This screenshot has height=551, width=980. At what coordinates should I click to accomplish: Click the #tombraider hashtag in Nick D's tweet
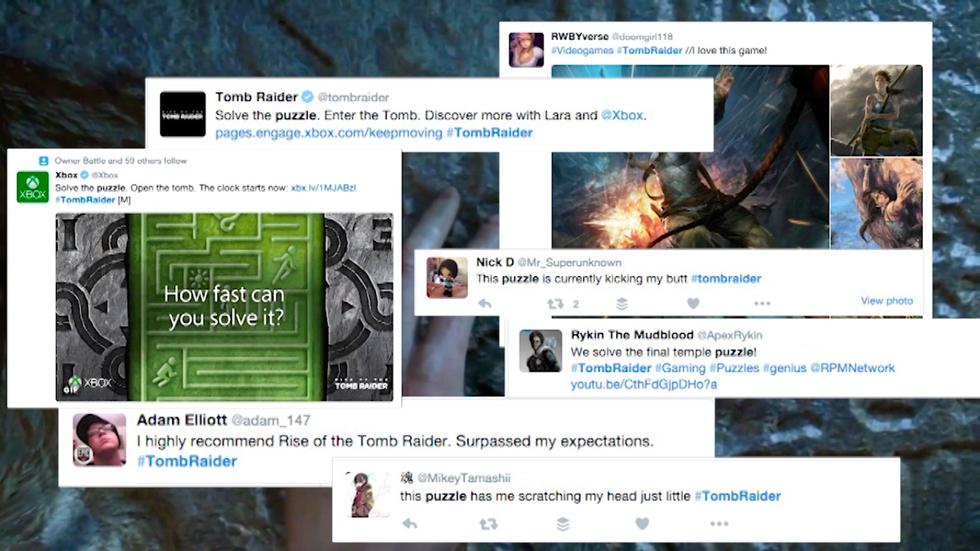pyautogui.click(x=726, y=278)
